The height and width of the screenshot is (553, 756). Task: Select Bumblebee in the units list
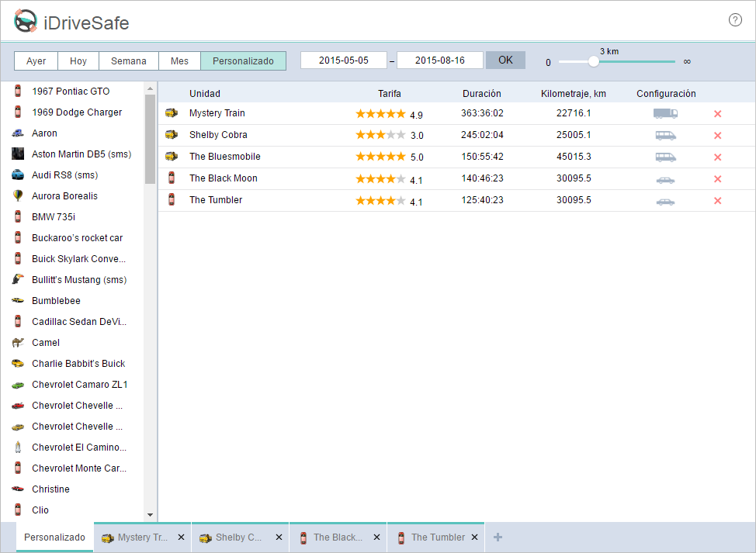click(x=56, y=301)
